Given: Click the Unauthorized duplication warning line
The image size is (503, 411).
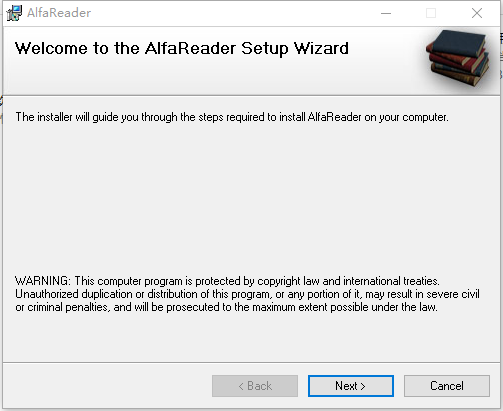Looking at the screenshot, I should pos(247,294).
